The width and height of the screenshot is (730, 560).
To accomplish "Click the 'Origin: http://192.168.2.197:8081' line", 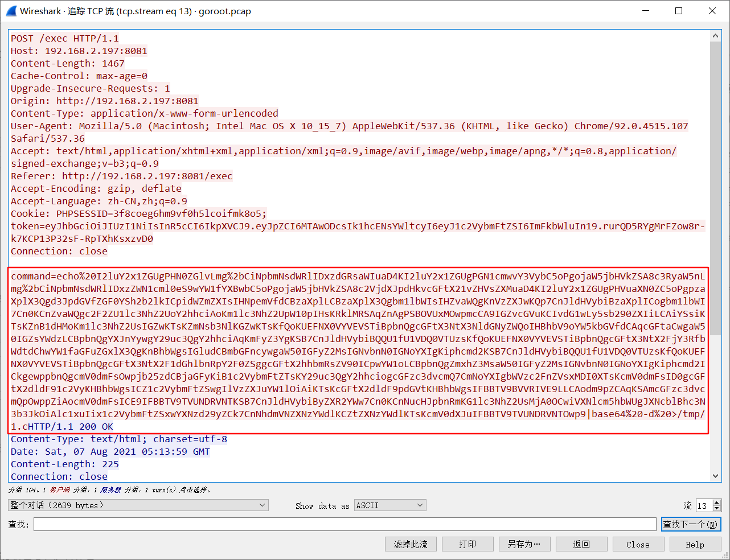I will (x=105, y=101).
